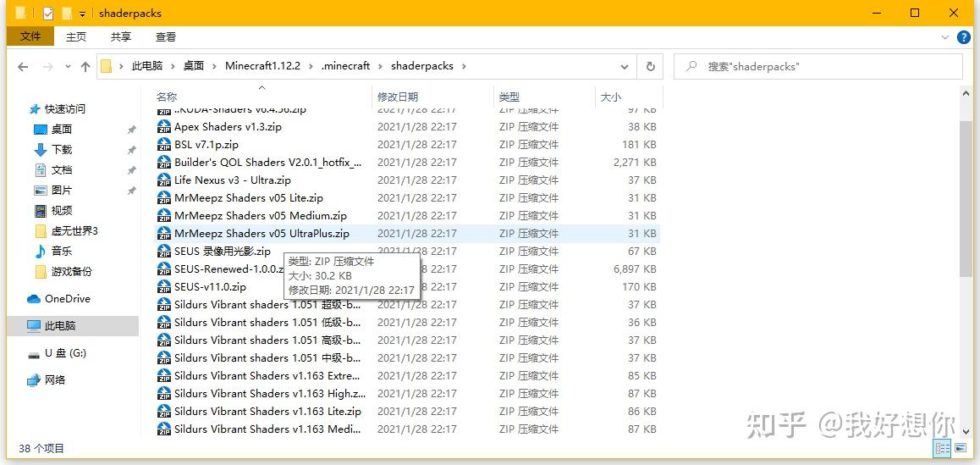Screen dimensions: 980x465
Task: Open the 游戏备份 folder in the sidebar
Action: point(71,272)
